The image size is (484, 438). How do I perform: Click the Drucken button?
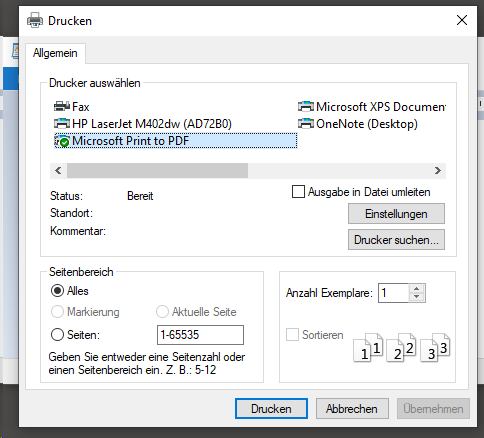pyautogui.click(x=271, y=409)
